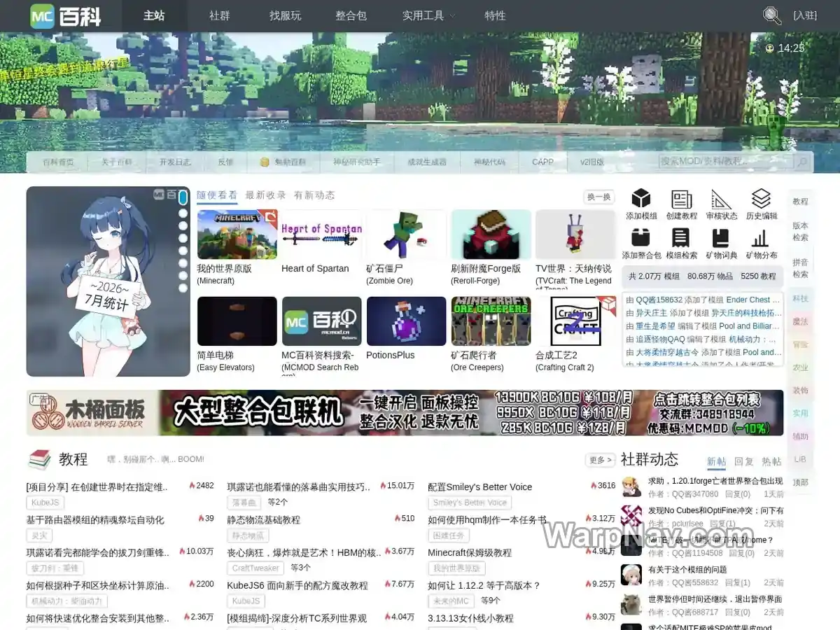Image resolution: width=840 pixels, height=630 pixels.
Task: Click the KubeJS tag under 项目分享
Action: (46, 503)
